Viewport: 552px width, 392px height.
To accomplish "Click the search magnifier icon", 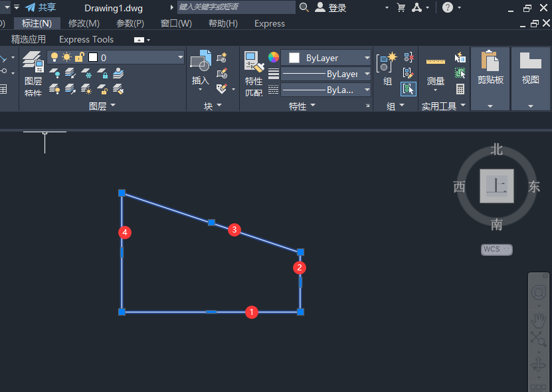I will point(304,7).
